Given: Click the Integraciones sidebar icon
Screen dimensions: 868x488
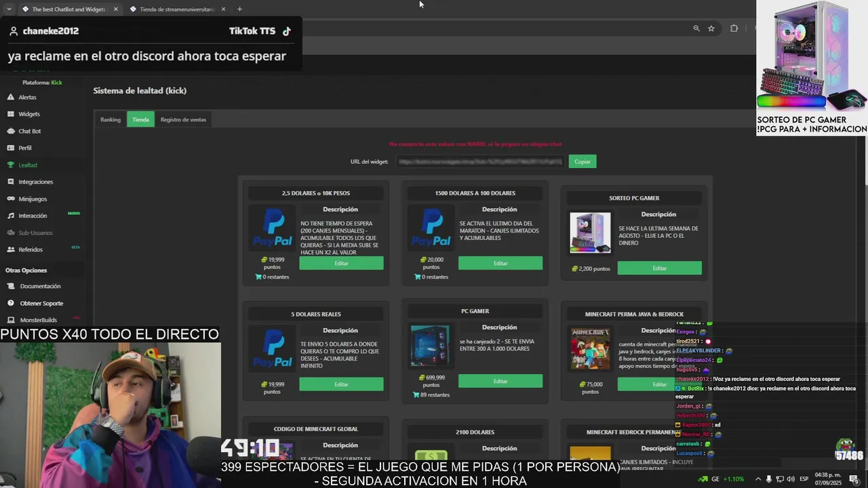Looking at the screenshot, I should point(11,182).
